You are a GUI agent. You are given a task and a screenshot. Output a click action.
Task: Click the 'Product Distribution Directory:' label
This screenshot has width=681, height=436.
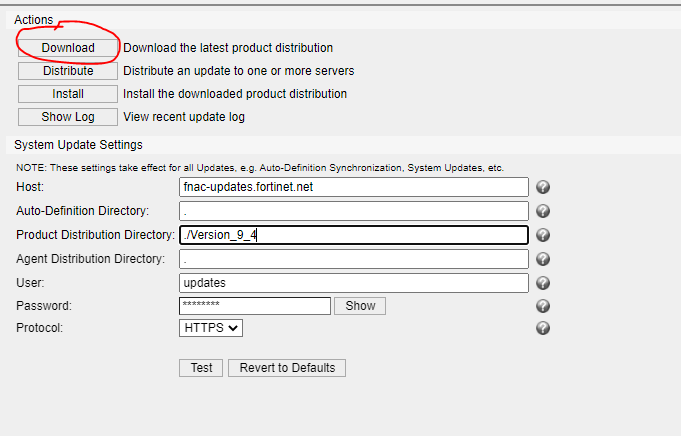point(95,235)
